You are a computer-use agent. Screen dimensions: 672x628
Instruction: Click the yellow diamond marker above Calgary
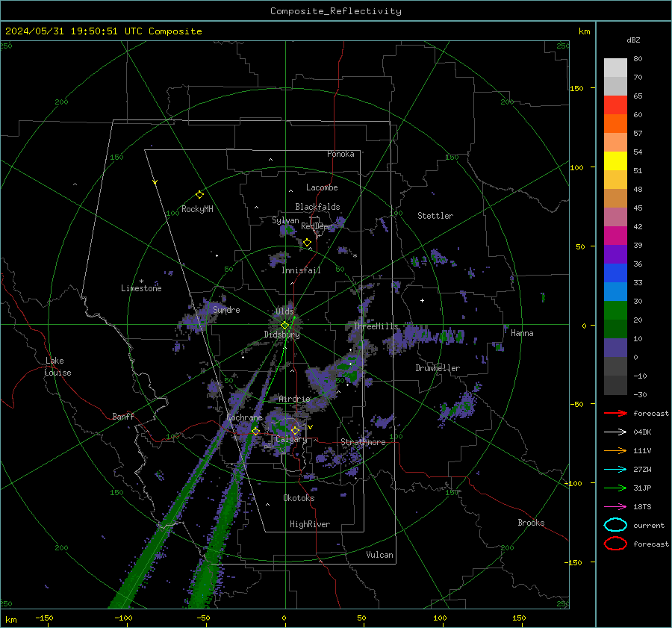[295, 430]
